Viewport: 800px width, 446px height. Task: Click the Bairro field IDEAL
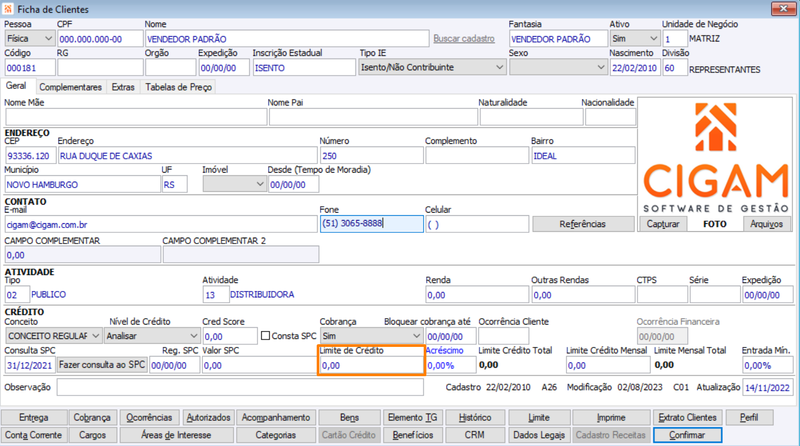tap(583, 156)
